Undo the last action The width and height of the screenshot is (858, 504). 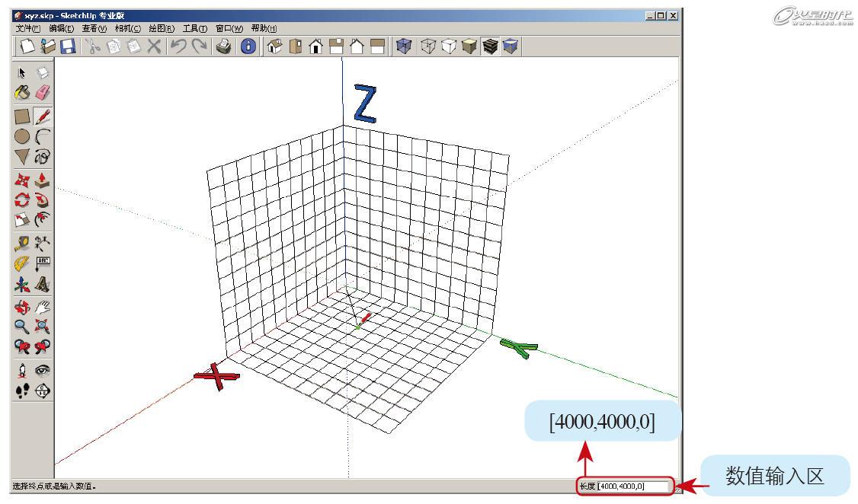[x=178, y=46]
